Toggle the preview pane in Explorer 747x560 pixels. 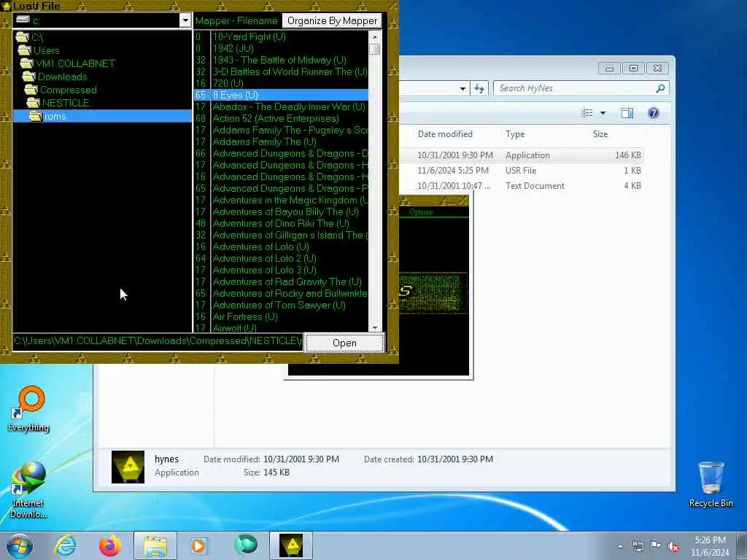pyautogui.click(x=627, y=113)
